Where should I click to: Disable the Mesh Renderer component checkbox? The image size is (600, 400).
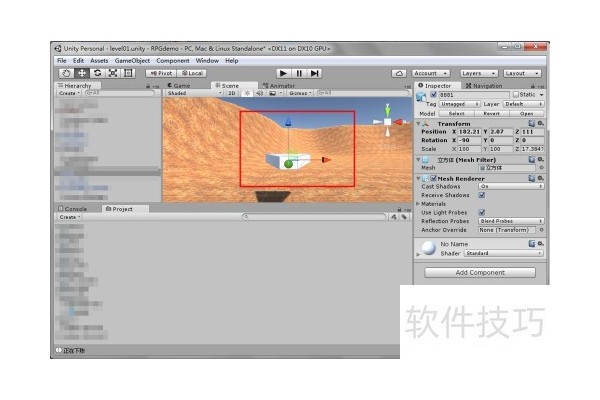click(x=434, y=178)
